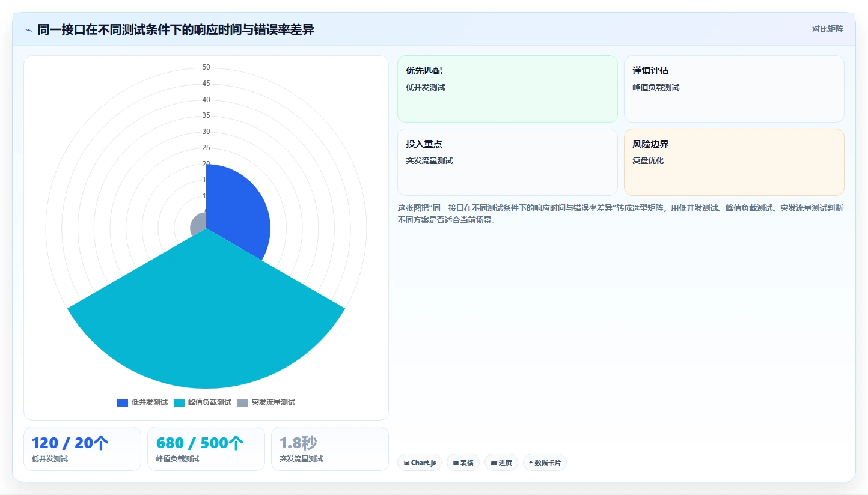Toggle 低并发测试 legend item in chart
The image size is (868, 495).
142,402
